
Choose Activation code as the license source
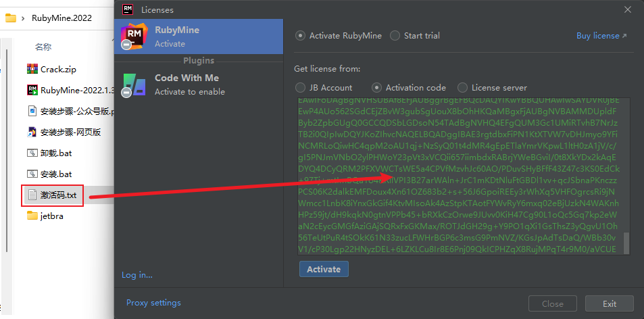point(376,87)
